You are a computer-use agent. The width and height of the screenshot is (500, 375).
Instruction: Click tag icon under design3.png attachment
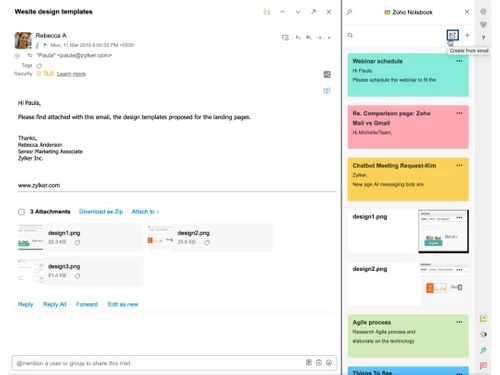click(x=77, y=276)
